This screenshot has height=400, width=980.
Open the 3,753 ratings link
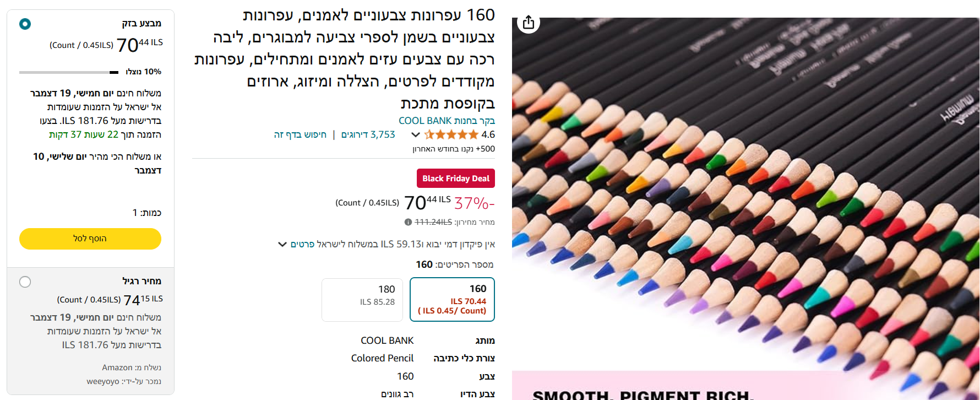(x=368, y=134)
